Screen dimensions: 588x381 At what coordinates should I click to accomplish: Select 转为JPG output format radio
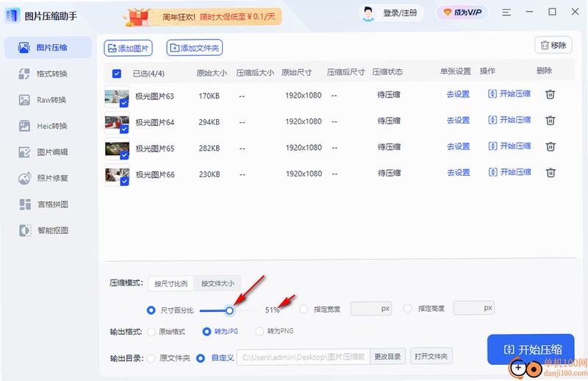[207, 332]
